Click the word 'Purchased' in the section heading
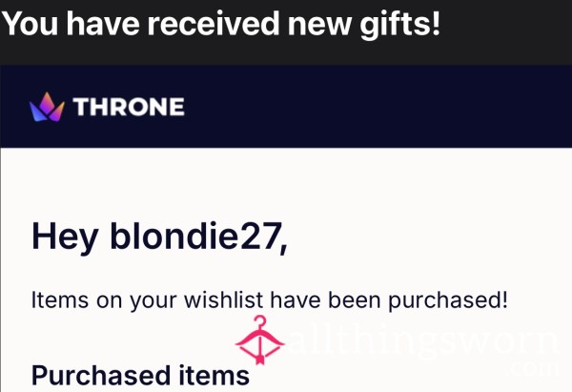 pyautogui.click(x=101, y=377)
